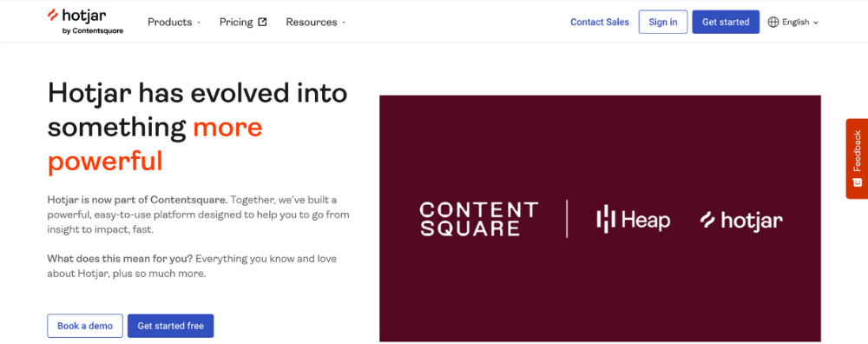Click the Heap logo in the banner

[x=634, y=220]
